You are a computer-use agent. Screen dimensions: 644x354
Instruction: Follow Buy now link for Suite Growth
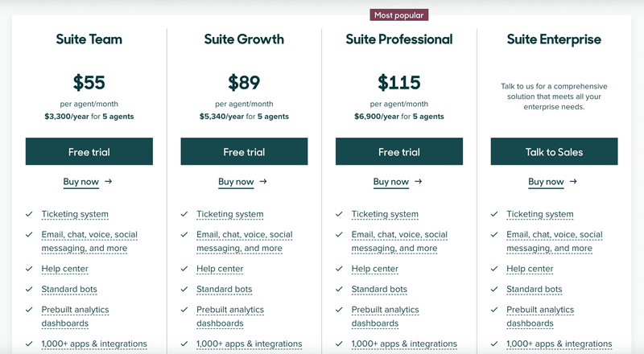236,182
